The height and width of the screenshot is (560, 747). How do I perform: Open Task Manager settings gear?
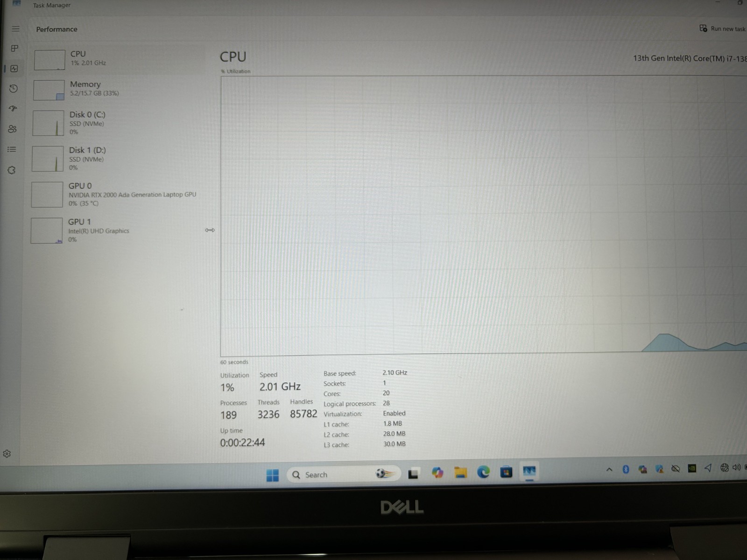[7, 454]
